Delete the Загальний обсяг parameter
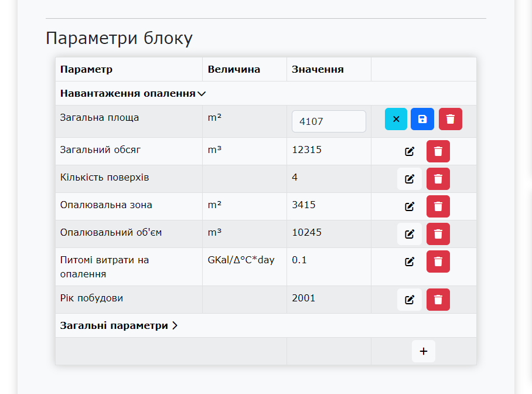Viewport: 532px width, 394px height. [438, 151]
